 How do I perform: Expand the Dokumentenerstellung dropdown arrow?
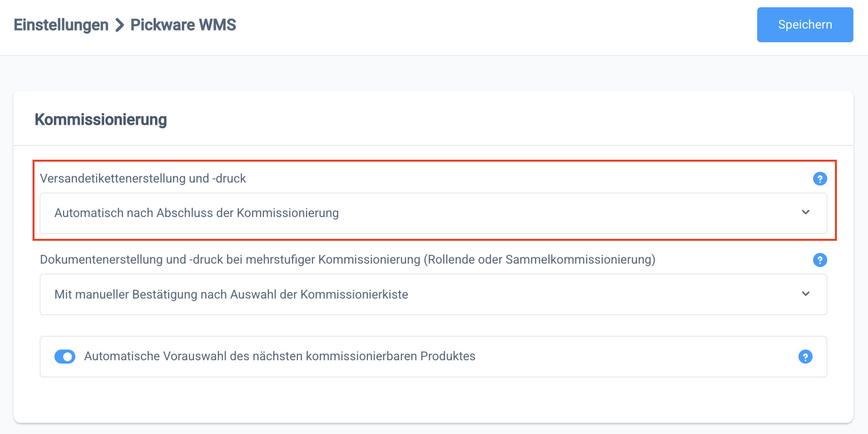pos(806,294)
